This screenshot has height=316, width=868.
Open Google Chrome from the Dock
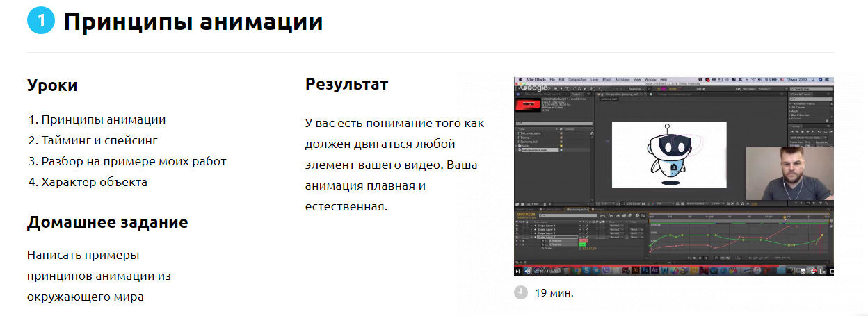[x=576, y=270]
